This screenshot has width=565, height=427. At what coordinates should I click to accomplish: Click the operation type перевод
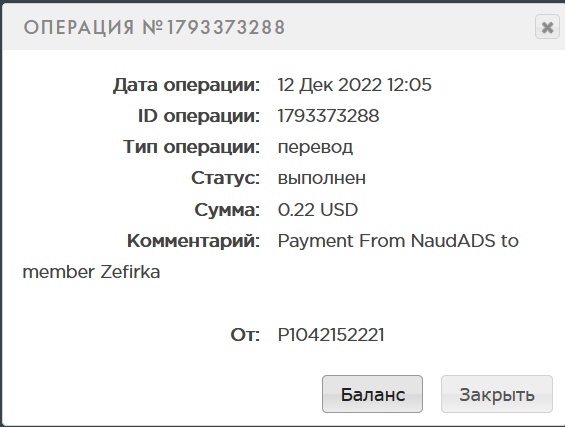tap(315, 147)
